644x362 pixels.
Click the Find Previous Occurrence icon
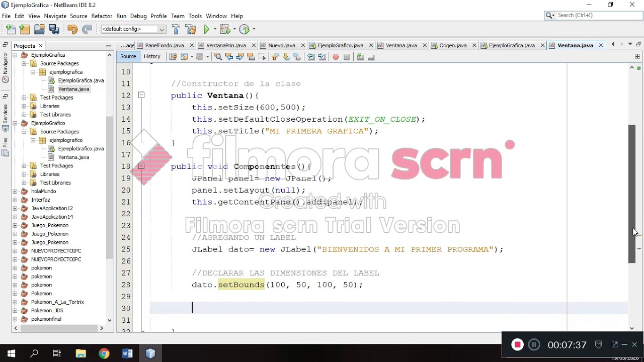coord(229,57)
